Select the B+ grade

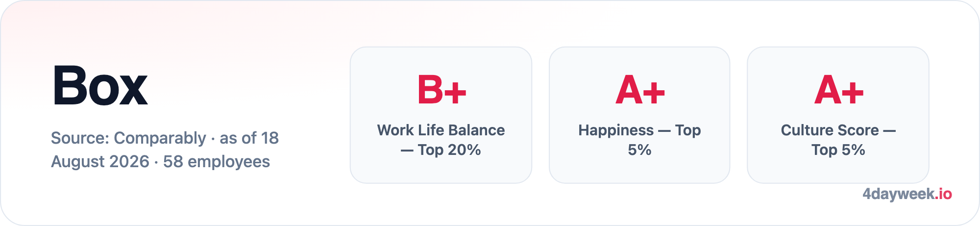[x=441, y=90]
